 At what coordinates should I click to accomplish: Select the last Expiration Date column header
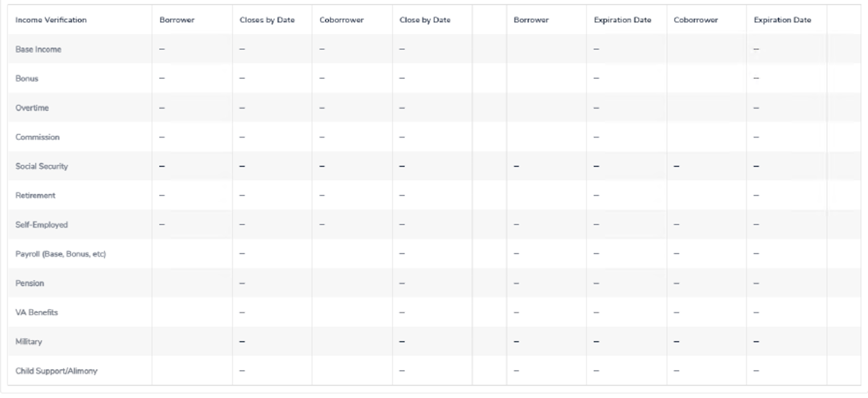tap(782, 20)
